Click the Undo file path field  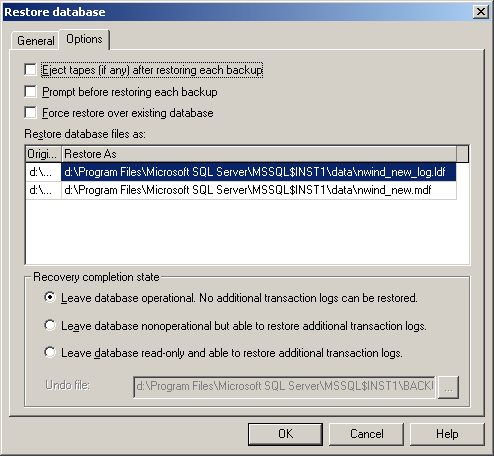[284, 387]
